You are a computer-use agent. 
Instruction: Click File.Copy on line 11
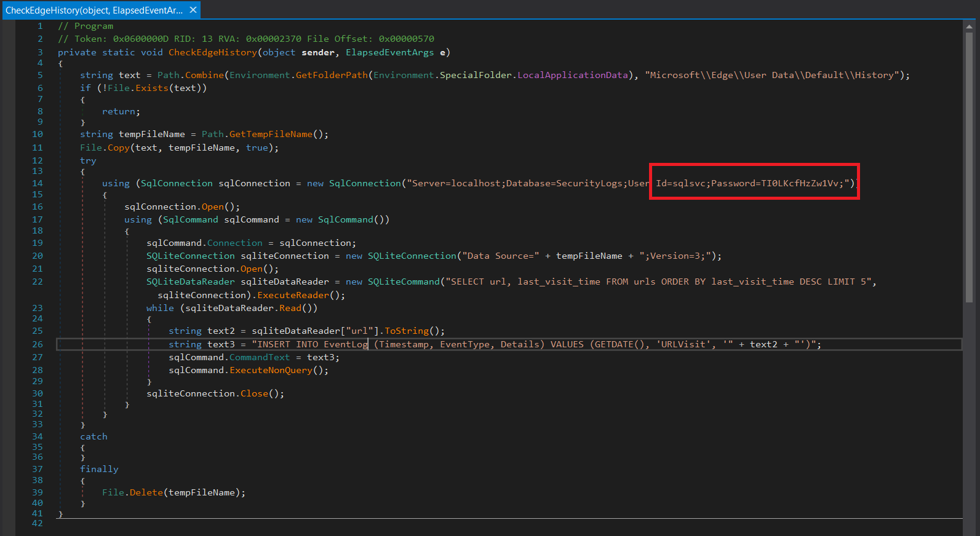tap(105, 148)
